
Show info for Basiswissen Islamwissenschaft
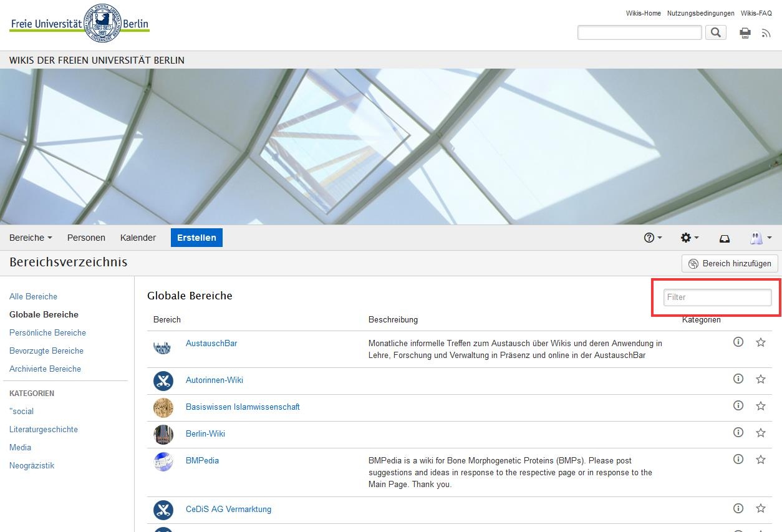point(738,405)
